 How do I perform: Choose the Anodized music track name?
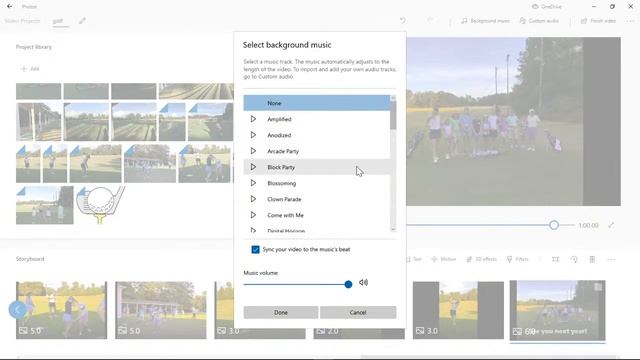coord(279,135)
